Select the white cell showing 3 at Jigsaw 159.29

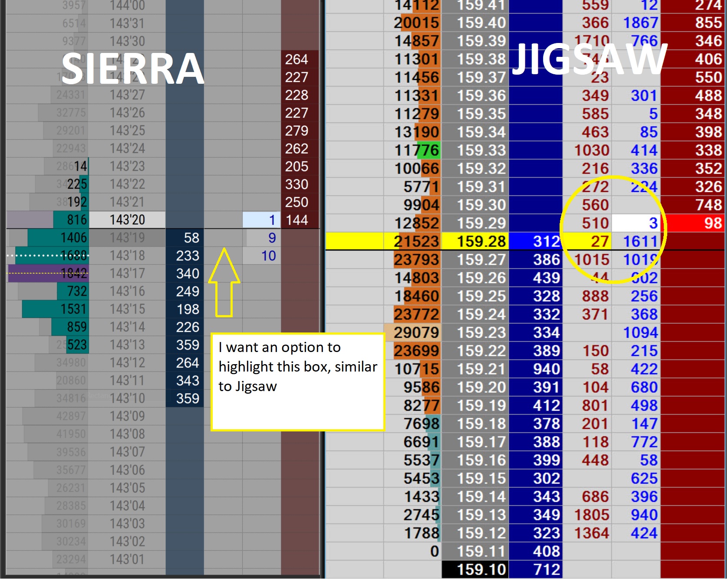pos(636,223)
